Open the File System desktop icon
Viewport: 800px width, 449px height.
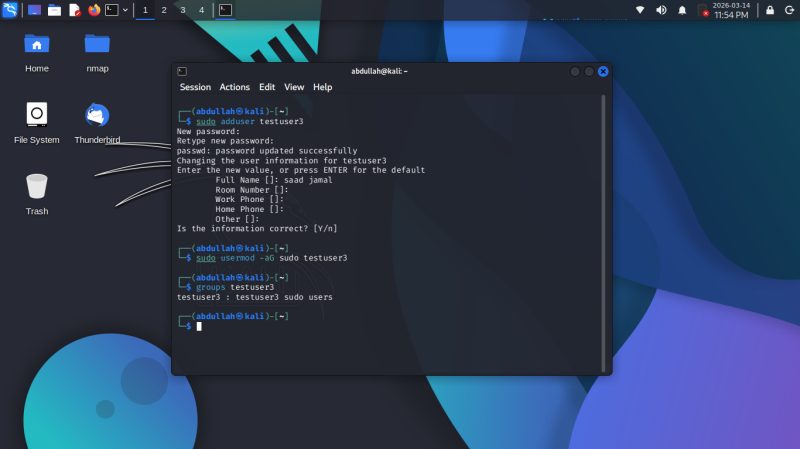pyautogui.click(x=37, y=115)
